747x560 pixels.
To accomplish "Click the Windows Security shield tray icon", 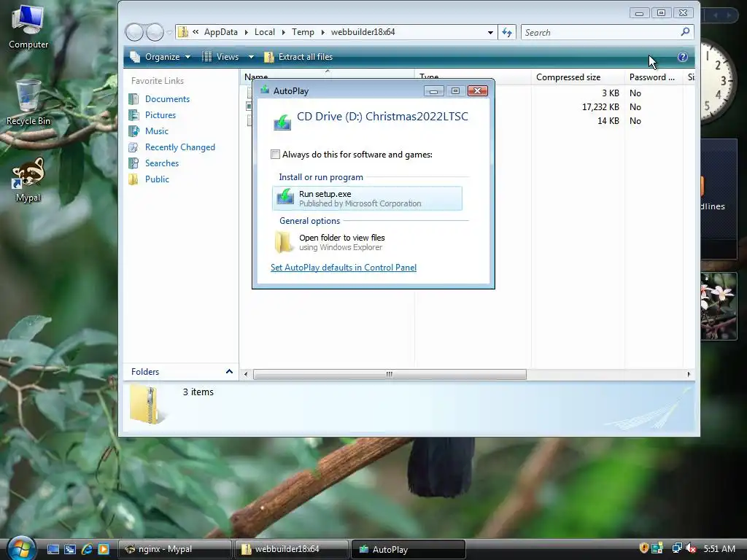I will [x=643, y=548].
